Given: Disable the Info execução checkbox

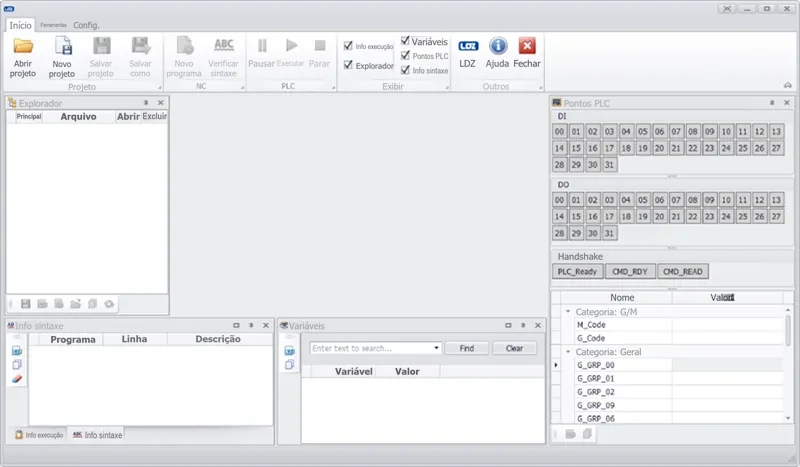Looking at the screenshot, I should click(348, 46).
